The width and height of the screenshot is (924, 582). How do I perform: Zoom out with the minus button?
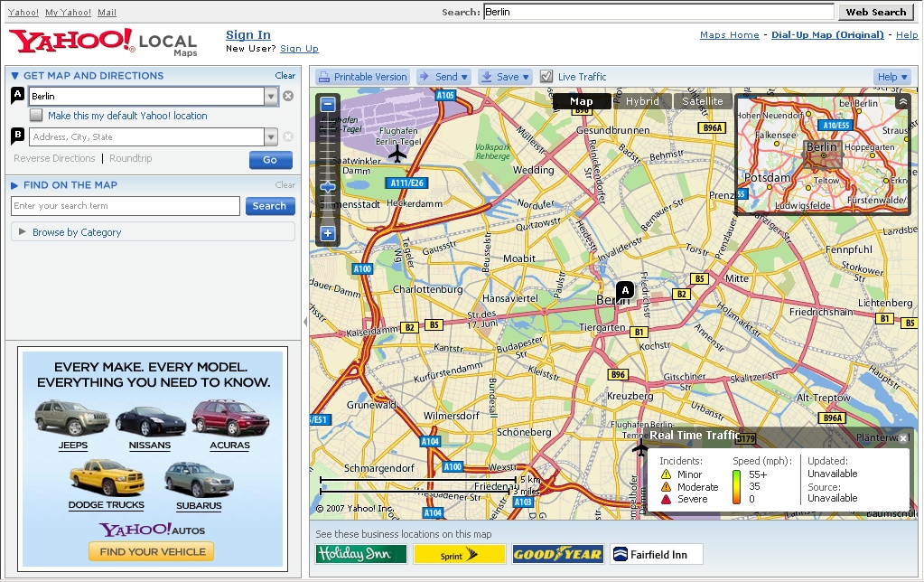[328, 104]
